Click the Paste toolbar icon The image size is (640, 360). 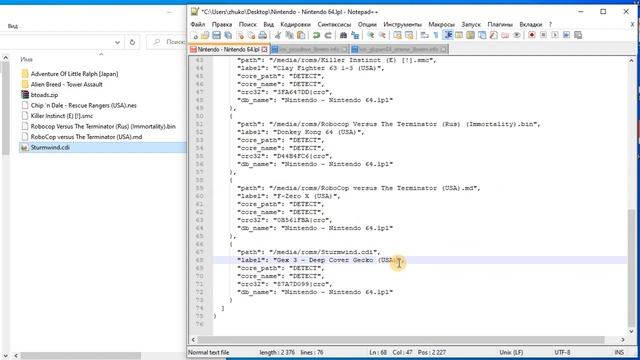tap(301, 36)
